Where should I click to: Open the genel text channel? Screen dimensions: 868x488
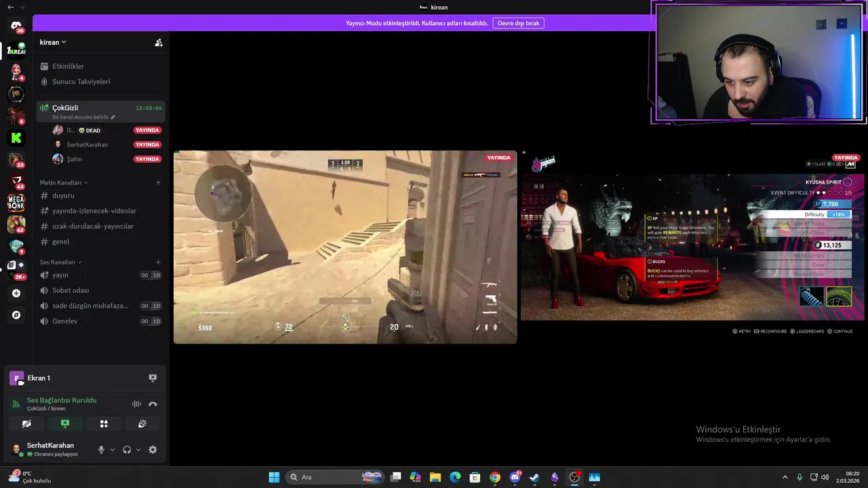[x=100, y=241]
